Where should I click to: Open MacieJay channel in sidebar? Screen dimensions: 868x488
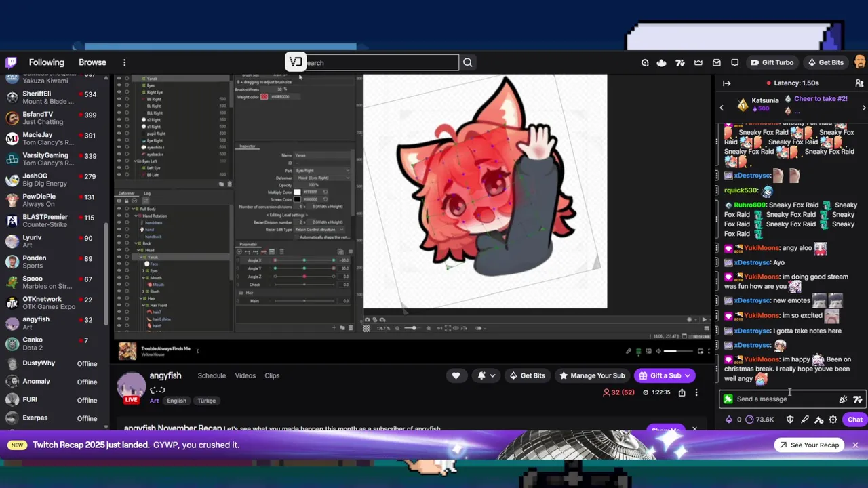pyautogui.click(x=54, y=138)
